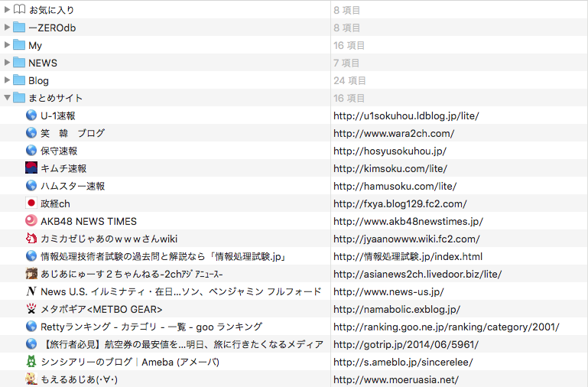Open the ハムスター速報 bookmark

point(73,187)
